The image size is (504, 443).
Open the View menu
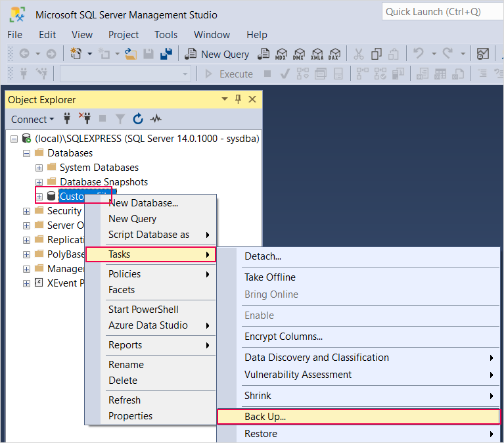click(82, 34)
